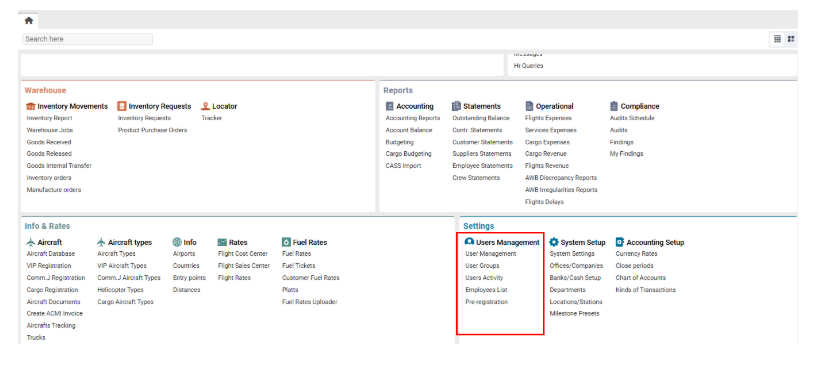Switch to the grid view icon
Image resolution: width=815 pixels, height=372 pixels.
[x=777, y=39]
